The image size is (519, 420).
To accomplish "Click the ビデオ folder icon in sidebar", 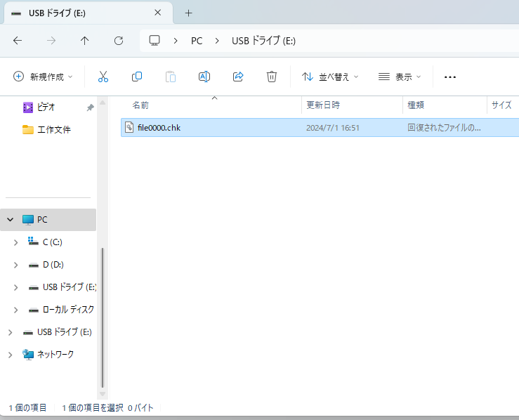I will coord(28,107).
